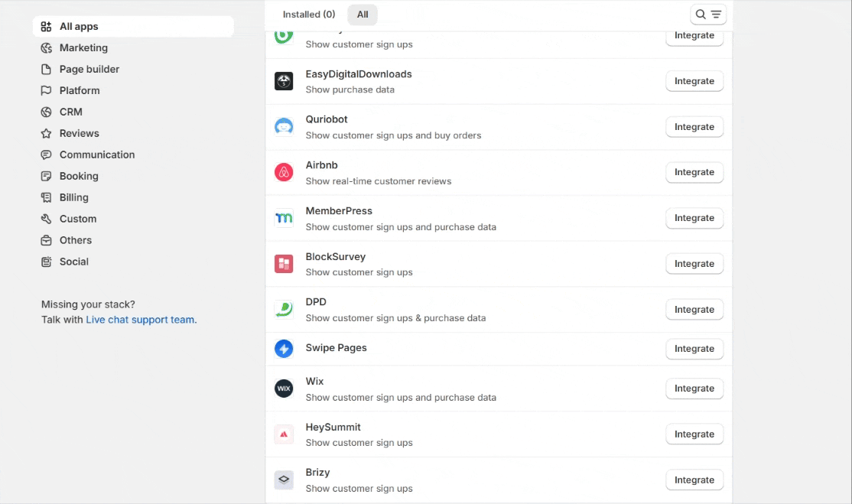Click the HeySummit app name
This screenshot has width=852, height=504.
pos(333,427)
